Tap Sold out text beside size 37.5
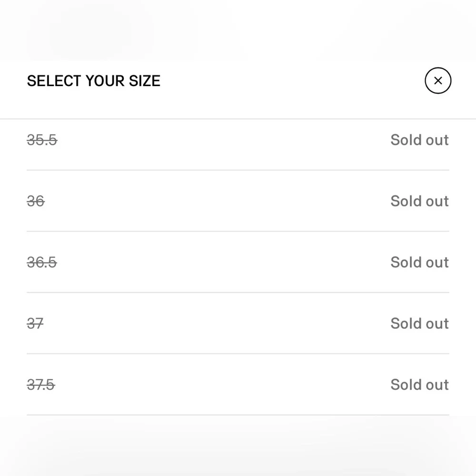This screenshot has width=476, height=476. click(419, 385)
